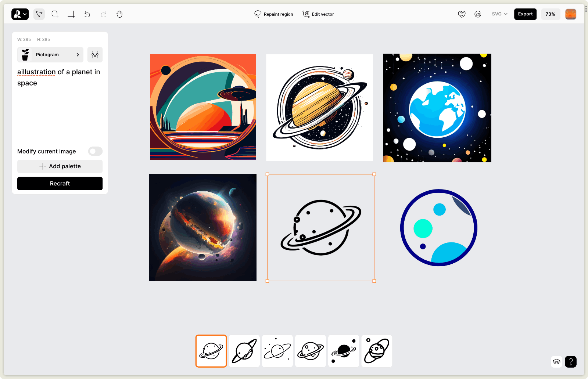
Task: Select the frame artboard tool
Action: click(x=71, y=14)
